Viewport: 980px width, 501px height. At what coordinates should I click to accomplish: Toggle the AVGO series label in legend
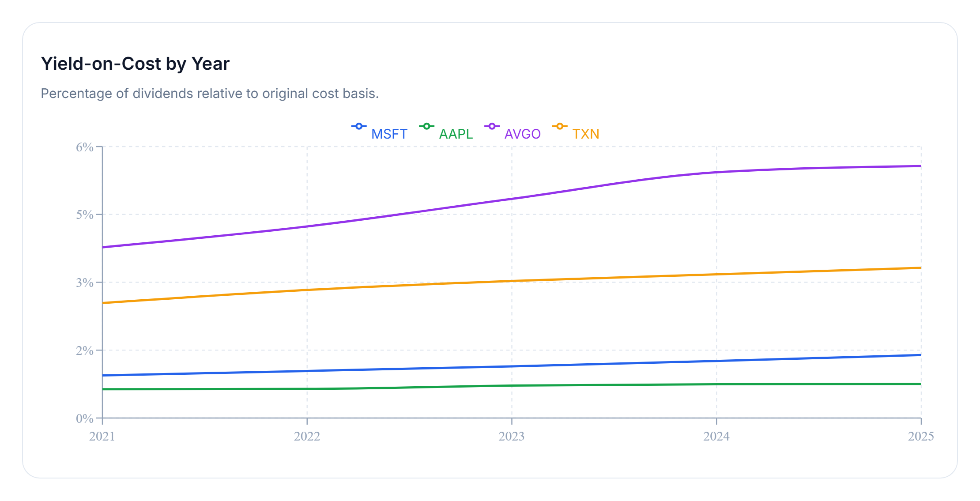tap(522, 134)
